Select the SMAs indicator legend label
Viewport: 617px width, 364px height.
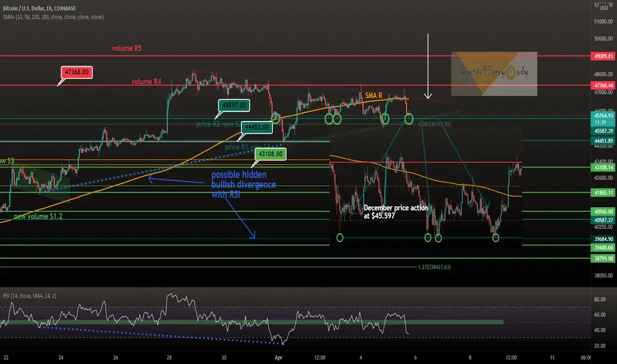(x=53, y=17)
